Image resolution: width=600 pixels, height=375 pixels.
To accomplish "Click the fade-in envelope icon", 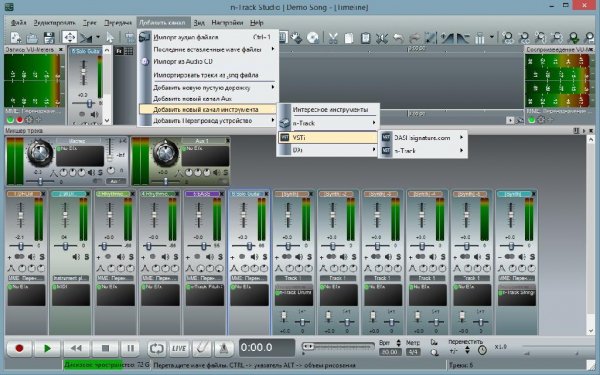I will point(447,38).
